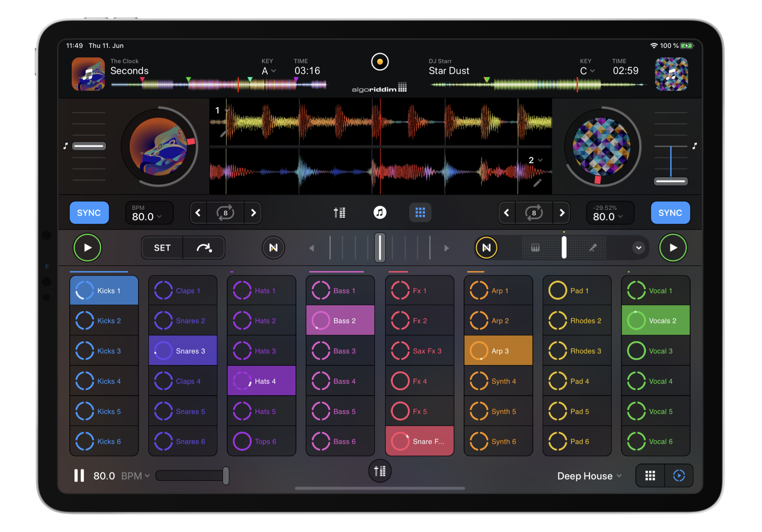Toggle the looper grid view icon

[420, 213]
